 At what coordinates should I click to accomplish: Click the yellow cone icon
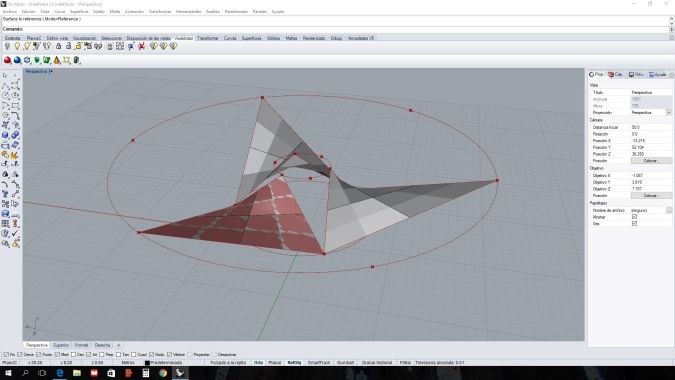click(57, 60)
